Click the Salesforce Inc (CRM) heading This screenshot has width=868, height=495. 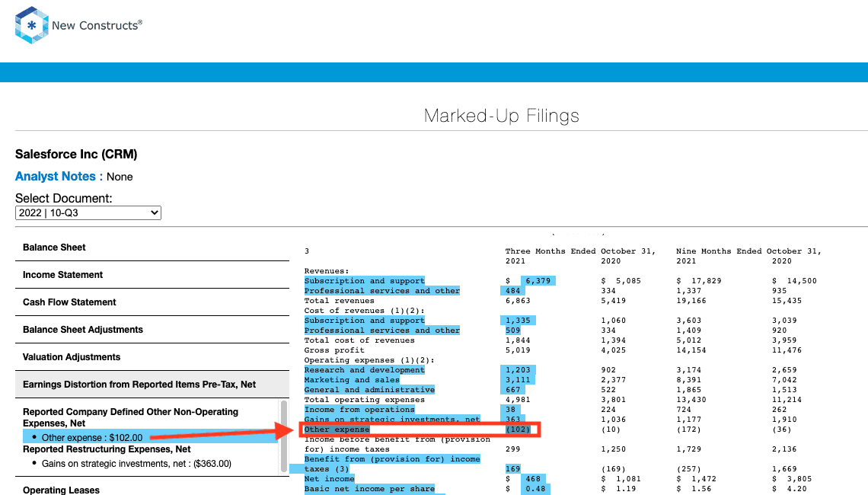point(76,155)
